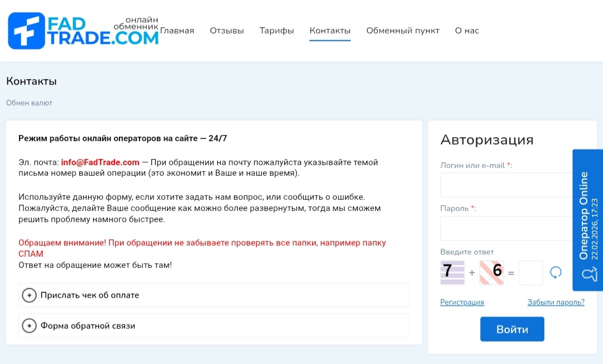Follow the Регистрация link
The width and height of the screenshot is (603, 364).
click(x=462, y=302)
